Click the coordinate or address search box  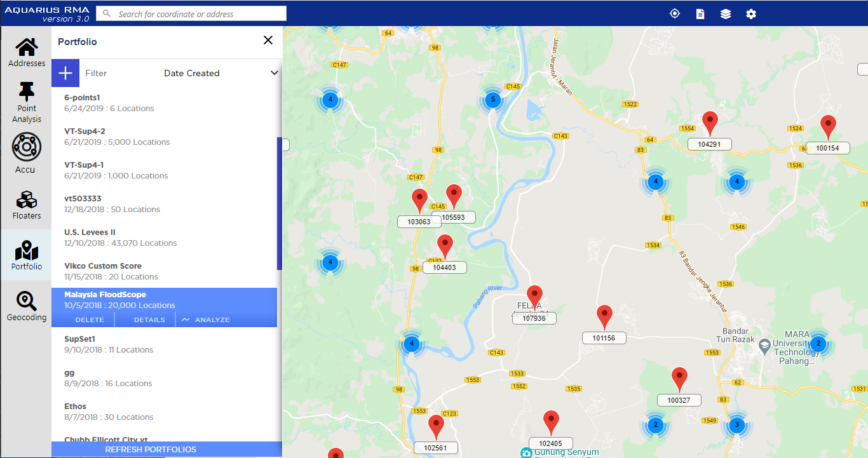191,13
